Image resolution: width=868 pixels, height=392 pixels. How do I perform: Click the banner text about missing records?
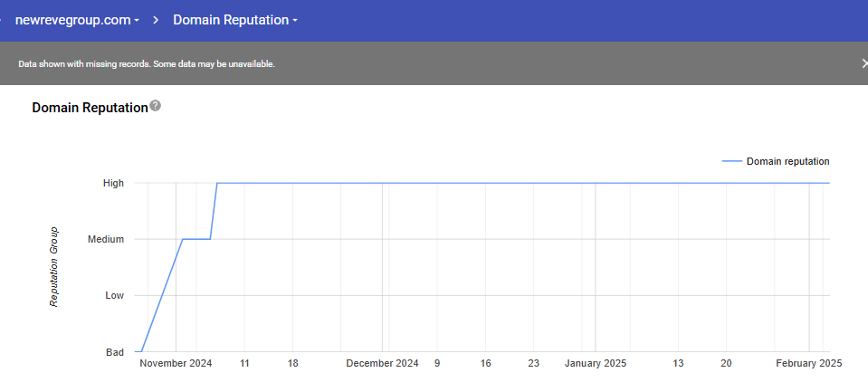coord(147,64)
